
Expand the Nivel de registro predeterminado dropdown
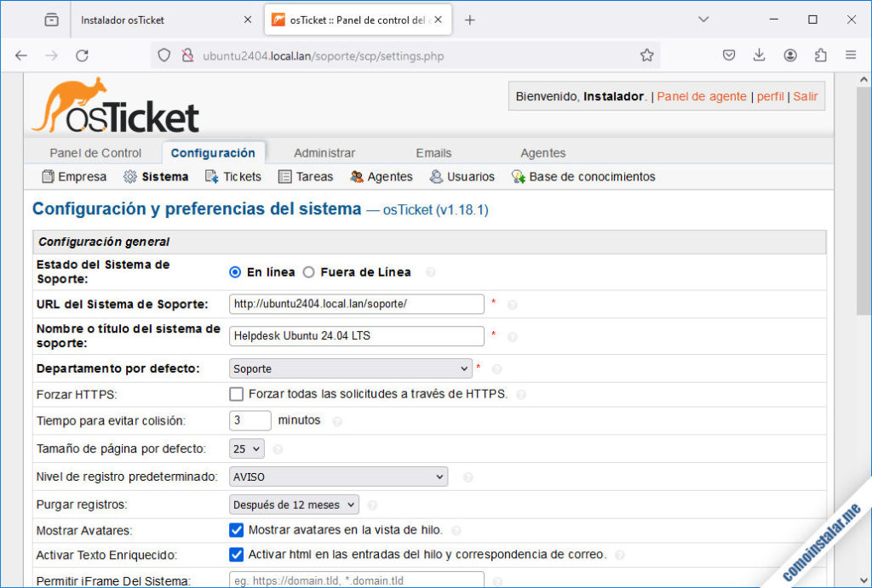[x=337, y=477]
